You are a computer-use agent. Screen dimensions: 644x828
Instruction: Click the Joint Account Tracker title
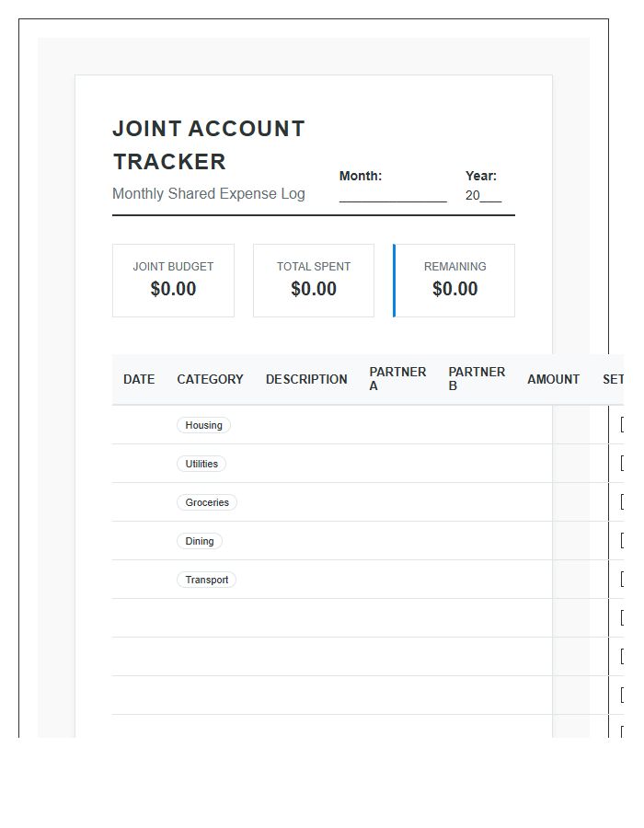tap(209, 145)
